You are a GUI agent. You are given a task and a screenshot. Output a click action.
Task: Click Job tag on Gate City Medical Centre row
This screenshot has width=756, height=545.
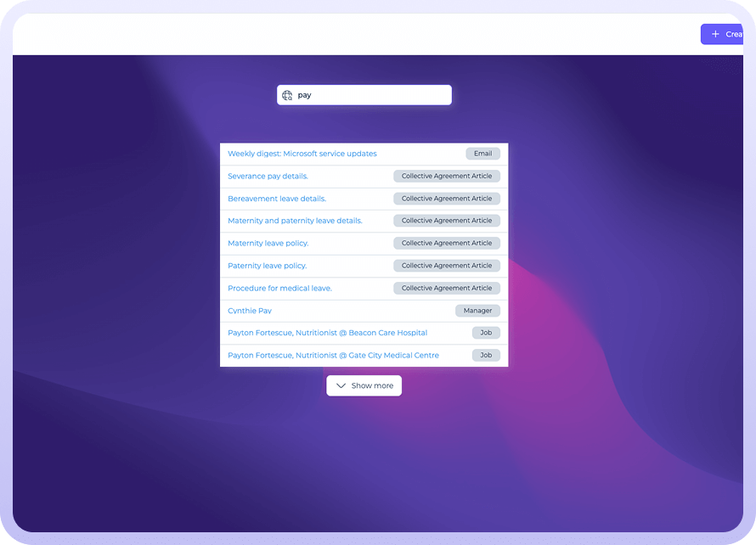(486, 356)
